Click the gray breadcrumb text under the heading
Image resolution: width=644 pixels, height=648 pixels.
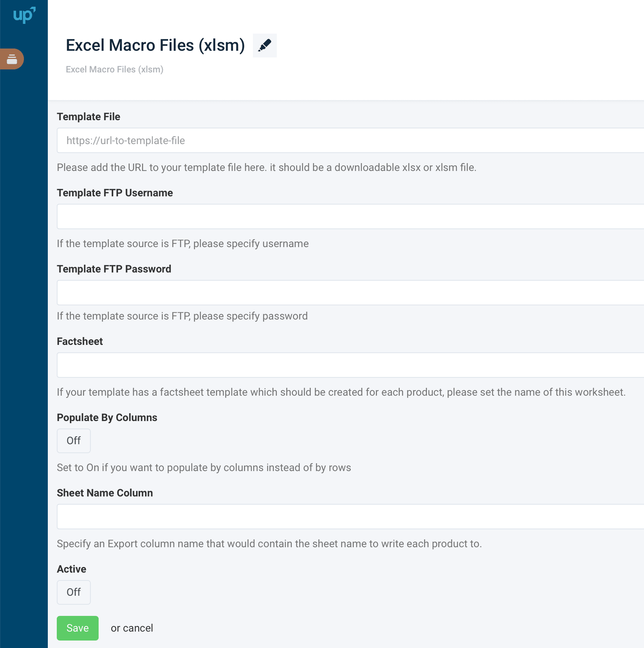pos(114,69)
